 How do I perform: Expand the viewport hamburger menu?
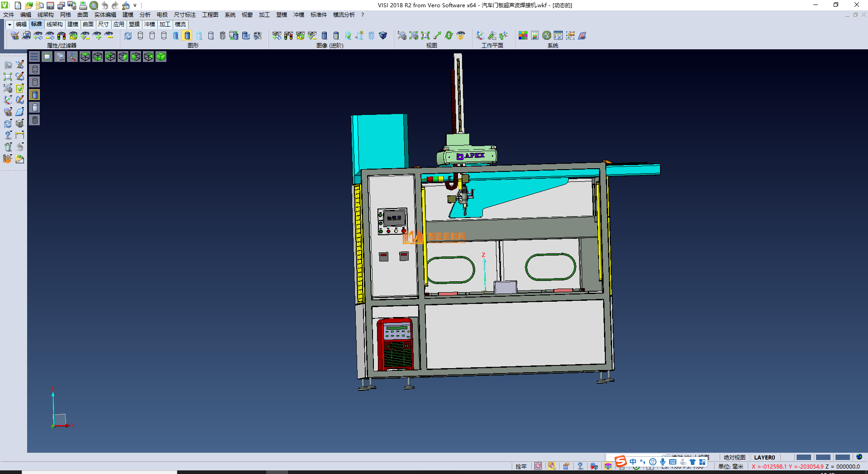click(34, 57)
